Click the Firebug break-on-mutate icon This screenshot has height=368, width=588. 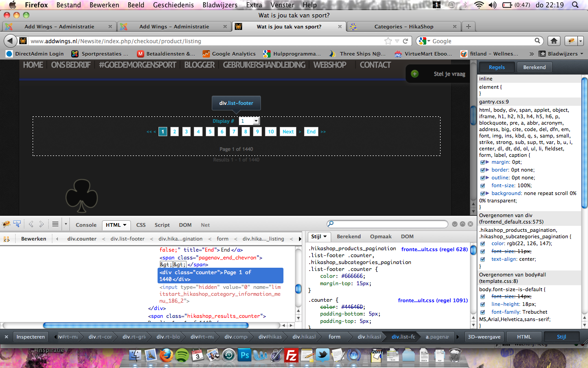[6, 239]
